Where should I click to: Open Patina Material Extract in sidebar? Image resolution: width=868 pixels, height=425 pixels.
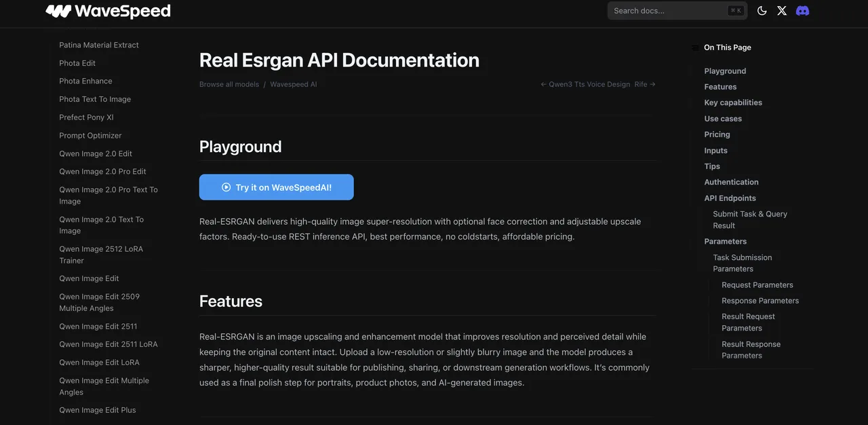99,45
